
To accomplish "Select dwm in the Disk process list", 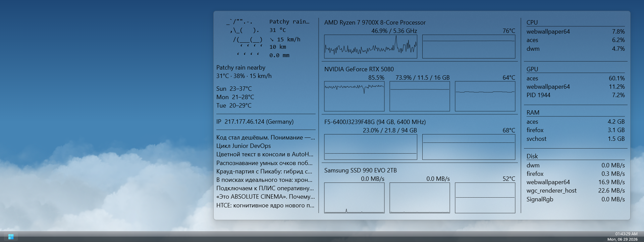I will point(576,165).
